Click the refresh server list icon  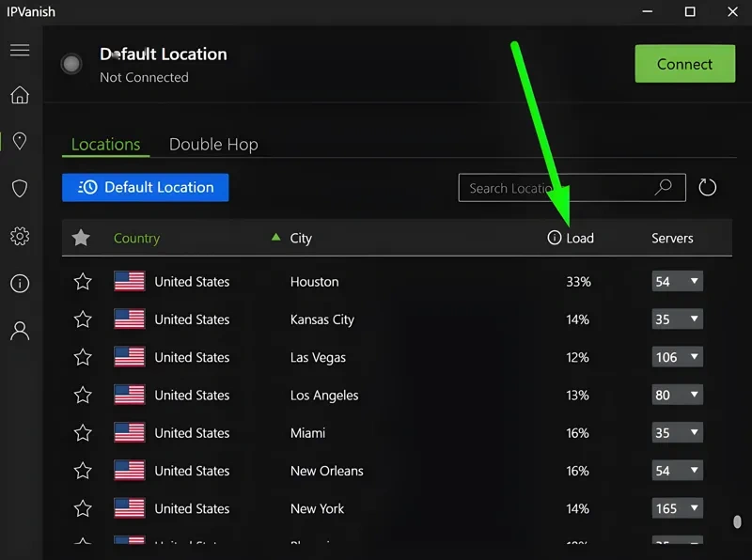pyautogui.click(x=708, y=188)
